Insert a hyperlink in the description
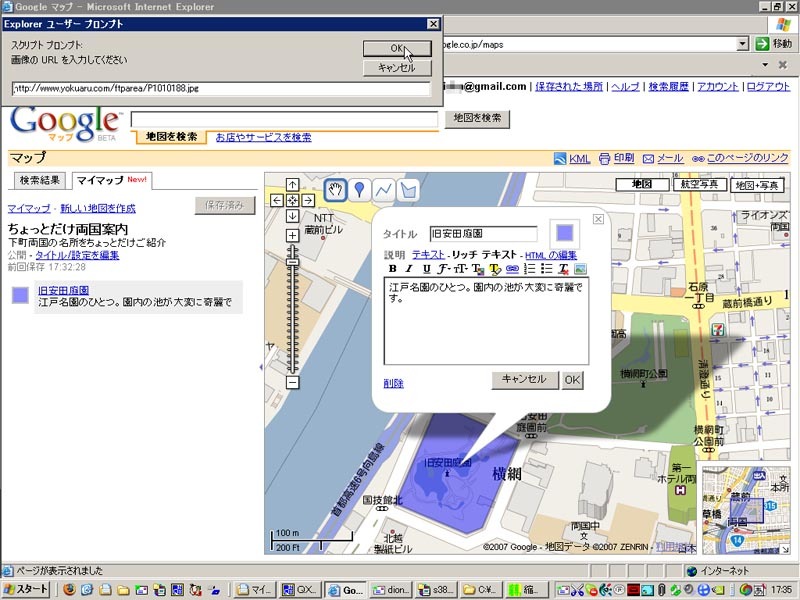 [512, 268]
